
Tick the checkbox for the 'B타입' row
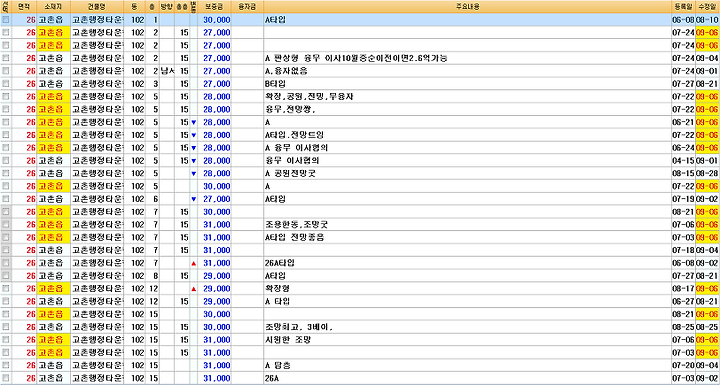[6, 84]
